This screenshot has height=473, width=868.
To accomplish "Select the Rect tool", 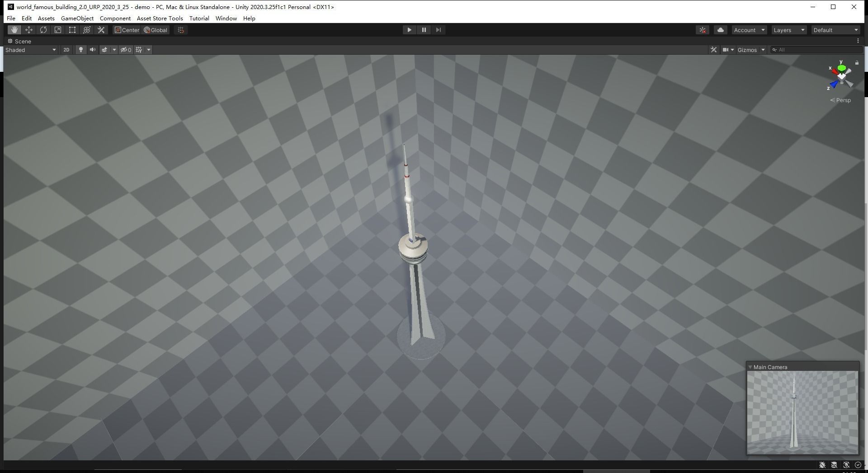I will [x=72, y=30].
